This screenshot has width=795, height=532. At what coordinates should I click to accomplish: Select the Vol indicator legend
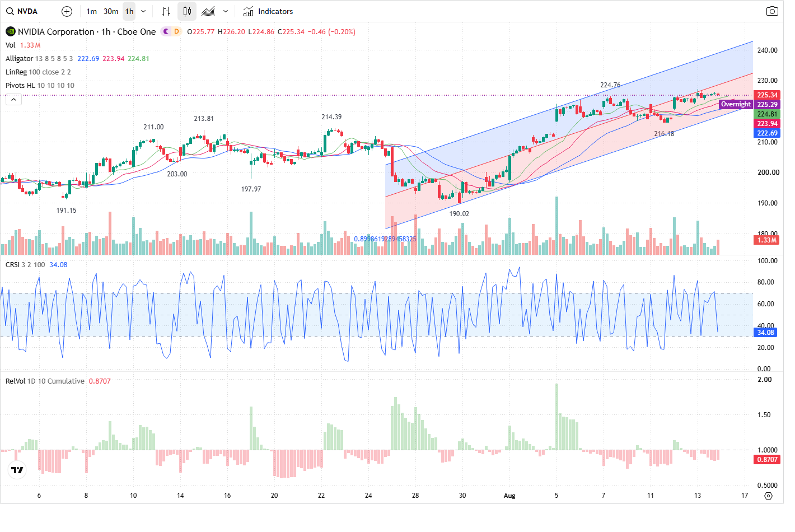[11, 45]
